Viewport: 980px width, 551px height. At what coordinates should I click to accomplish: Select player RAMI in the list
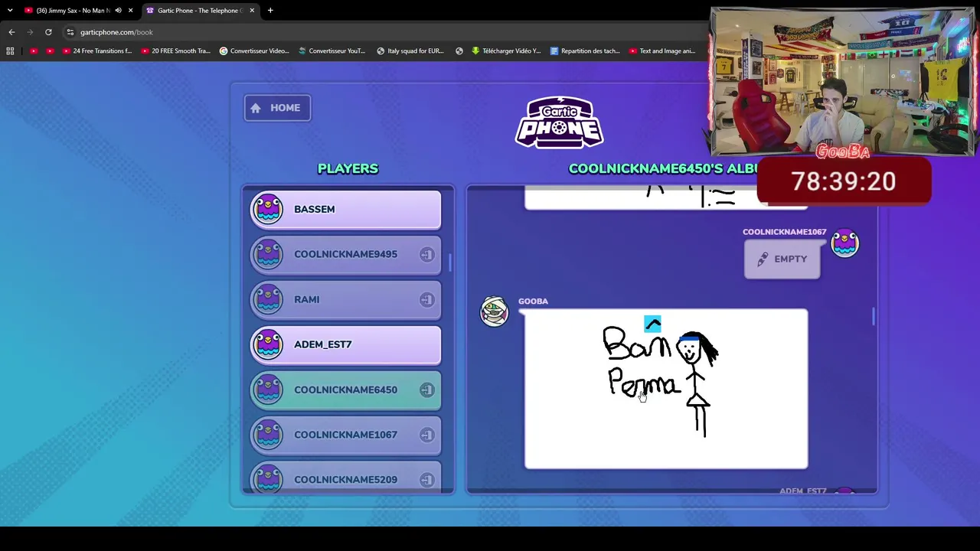point(345,300)
